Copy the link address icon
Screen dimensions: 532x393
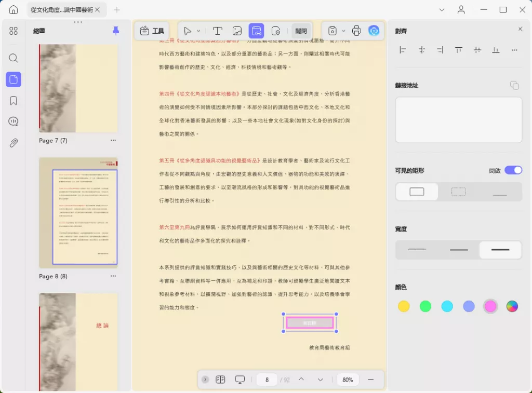[x=514, y=85]
